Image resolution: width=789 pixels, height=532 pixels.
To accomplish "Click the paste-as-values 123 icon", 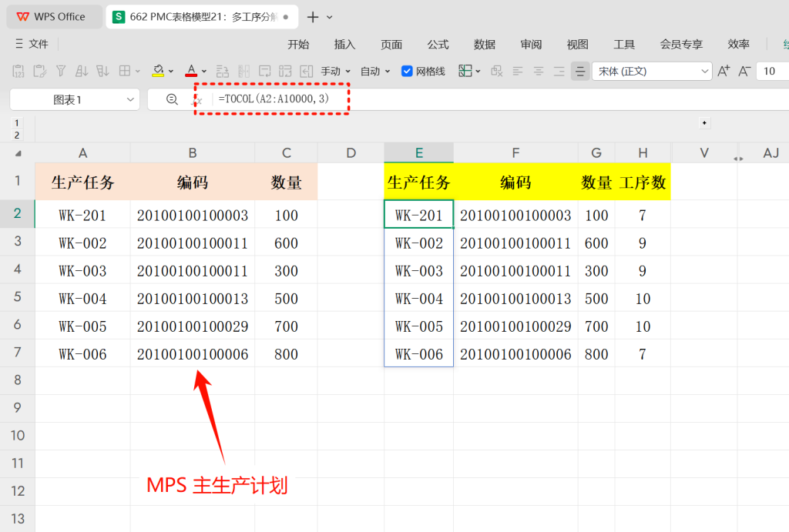I will (x=18, y=72).
